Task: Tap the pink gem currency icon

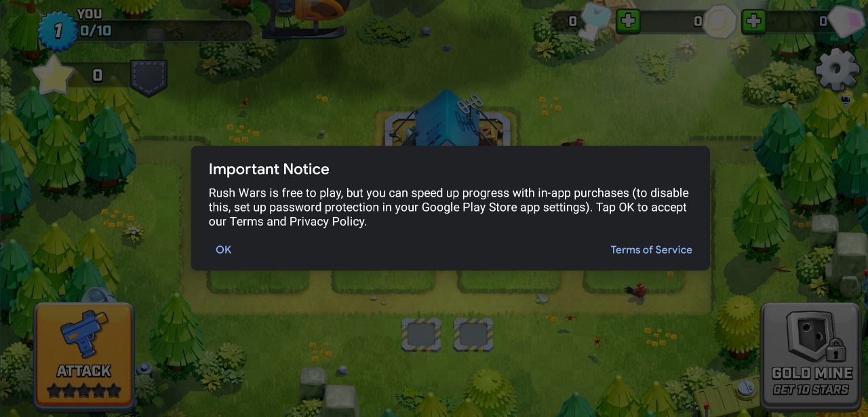Action: (845, 22)
